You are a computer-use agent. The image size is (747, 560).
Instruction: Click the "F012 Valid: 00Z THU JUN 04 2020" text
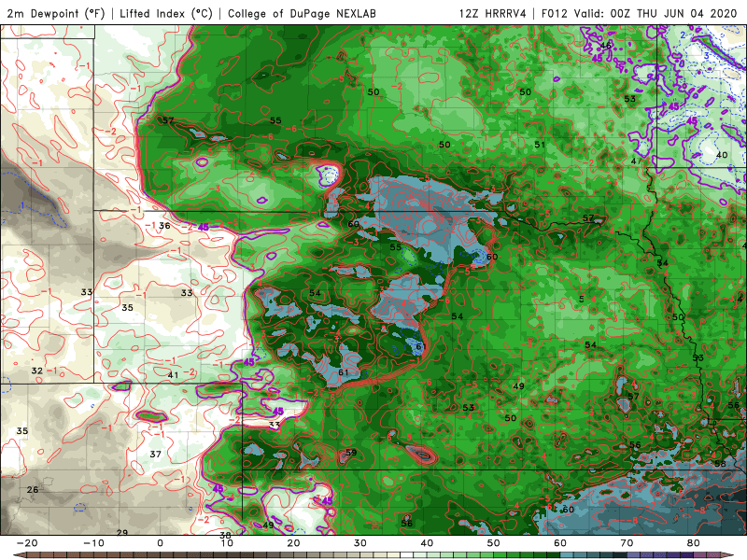coord(639,13)
